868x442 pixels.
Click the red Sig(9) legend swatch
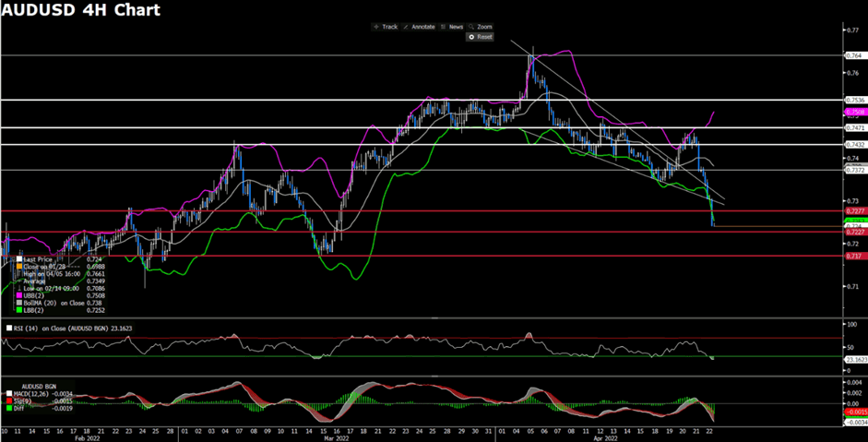click(9, 401)
